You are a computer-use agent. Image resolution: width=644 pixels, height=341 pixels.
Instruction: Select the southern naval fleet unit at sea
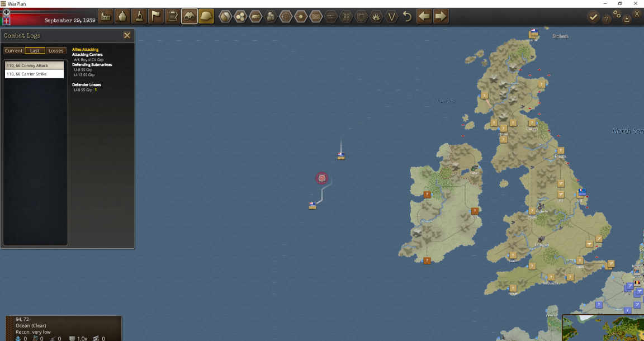tap(312, 206)
